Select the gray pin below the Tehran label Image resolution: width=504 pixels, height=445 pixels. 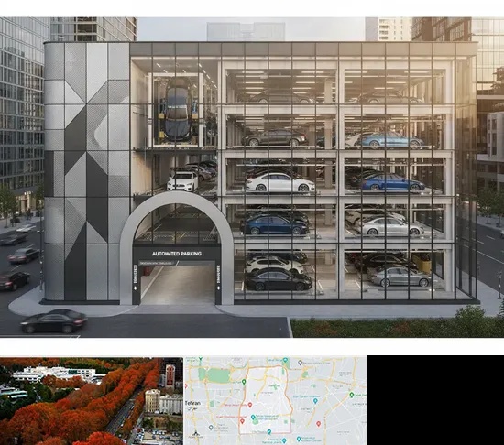pyautogui.click(x=211, y=428)
